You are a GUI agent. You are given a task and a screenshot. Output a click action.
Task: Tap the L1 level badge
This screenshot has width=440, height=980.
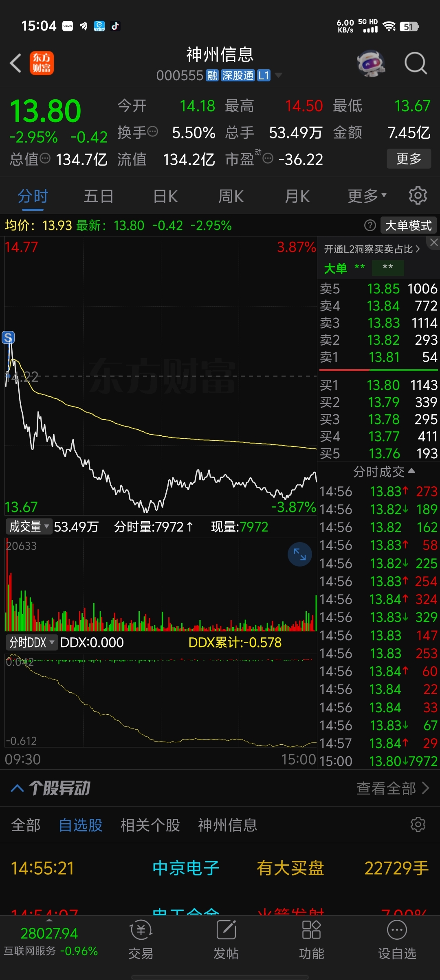[x=264, y=76]
